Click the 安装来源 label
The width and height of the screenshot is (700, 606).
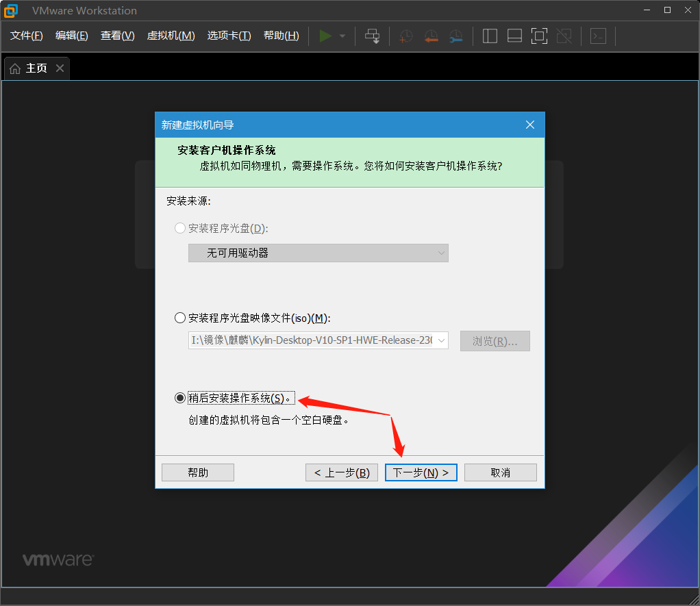(x=188, y=201)
